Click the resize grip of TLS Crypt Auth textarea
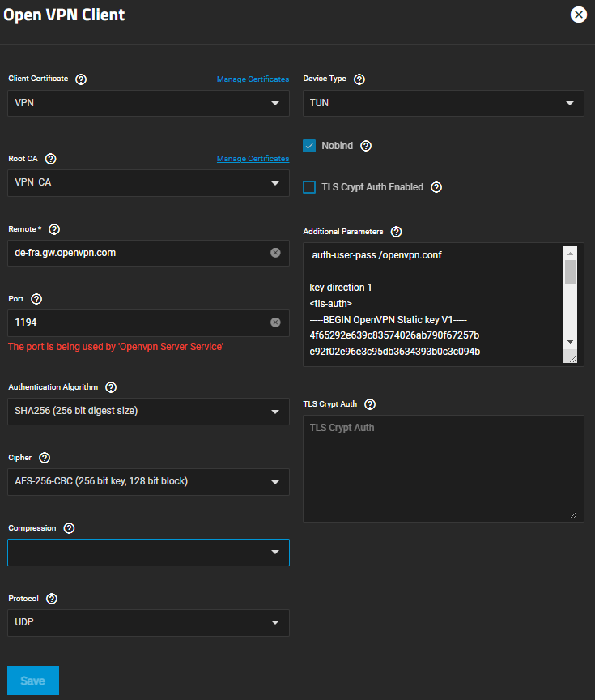 point(574,514)
